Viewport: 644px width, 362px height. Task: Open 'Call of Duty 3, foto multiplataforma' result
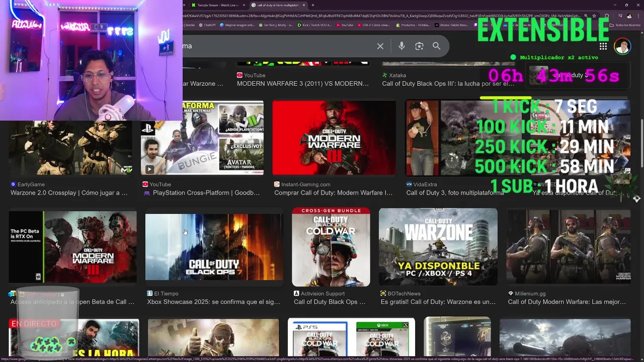[455, 193]
